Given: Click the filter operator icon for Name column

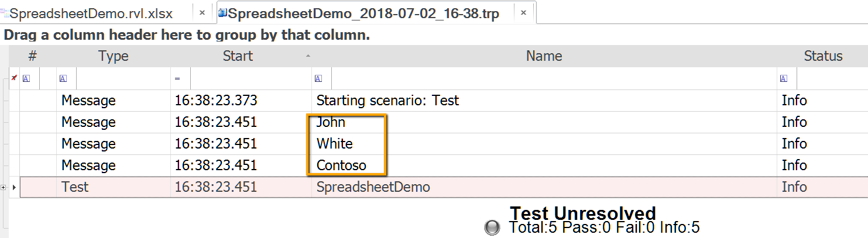Looking at the screenshot, I should 318,79.
